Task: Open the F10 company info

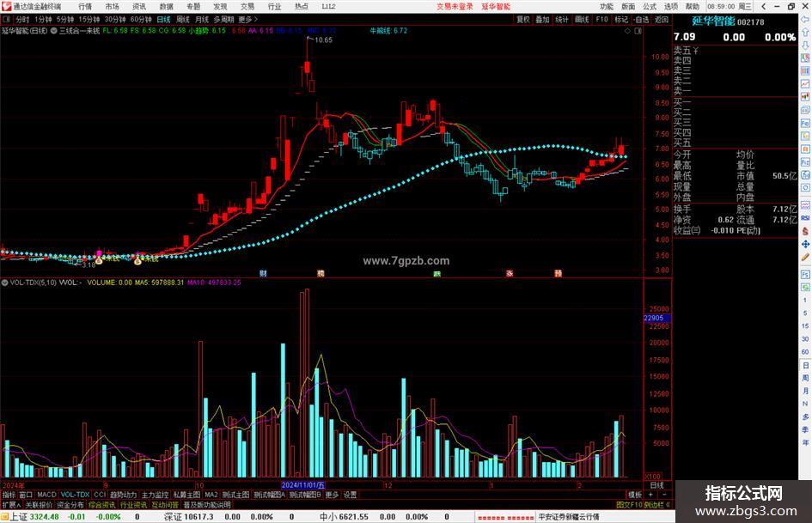Action: pos(601,19)
